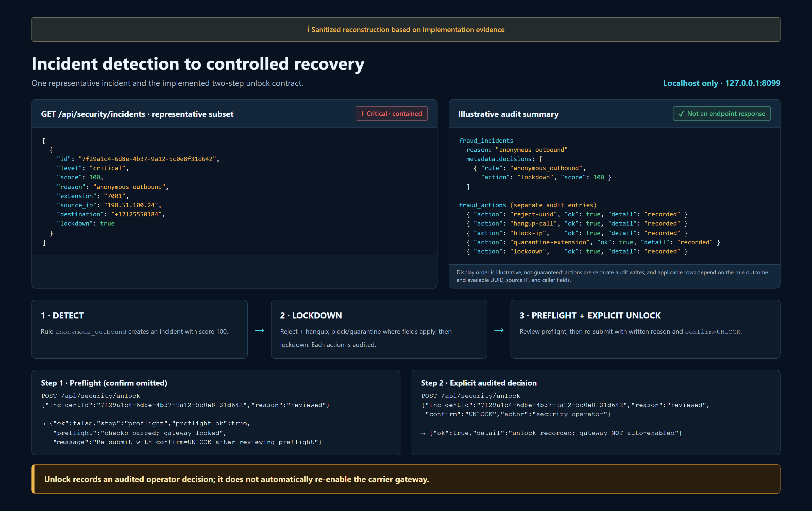
Task: Click the 2 · LOCKDOWN step card
Action: point(379,329)
